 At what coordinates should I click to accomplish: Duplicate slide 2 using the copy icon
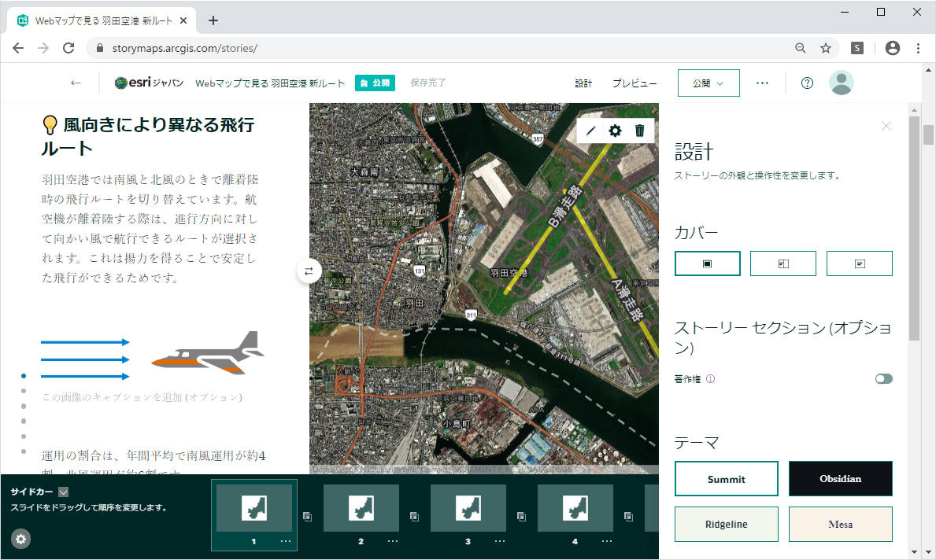(414, 514)
